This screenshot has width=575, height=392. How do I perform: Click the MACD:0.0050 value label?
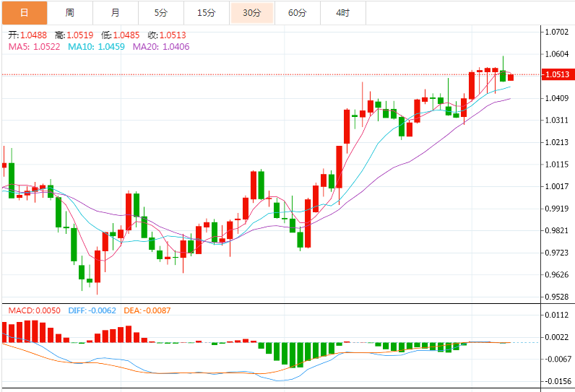35,310
